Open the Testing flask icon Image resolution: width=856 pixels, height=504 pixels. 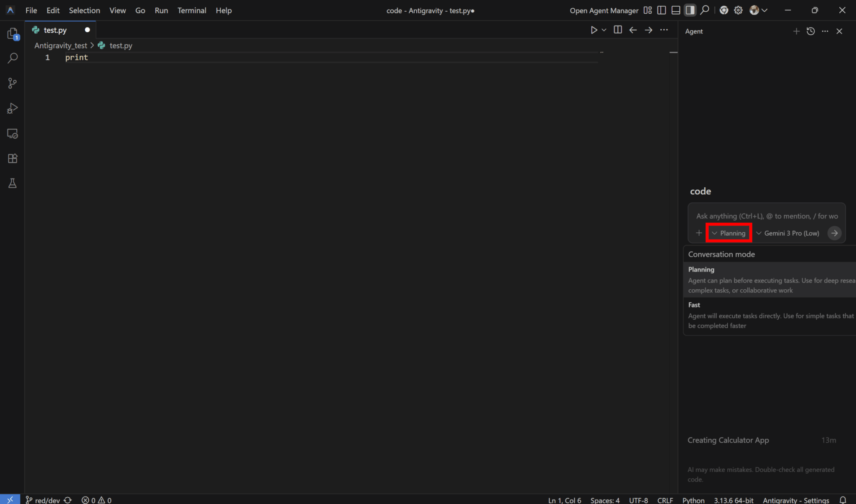13,183
